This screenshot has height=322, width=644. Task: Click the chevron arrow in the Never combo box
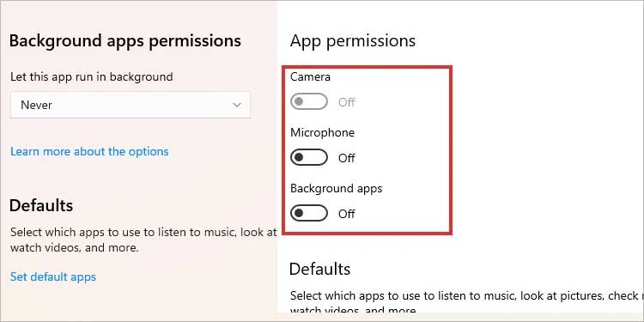point(237,105)
